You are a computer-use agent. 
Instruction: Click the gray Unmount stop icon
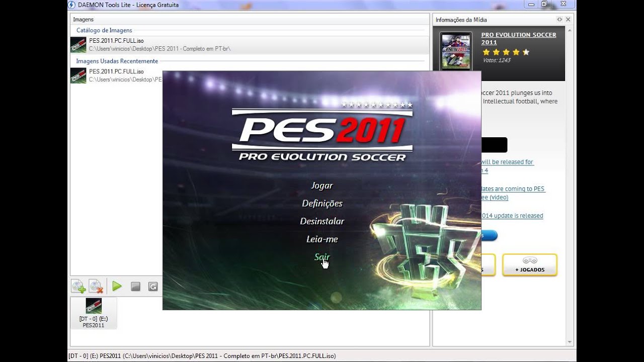click(135, 287)
